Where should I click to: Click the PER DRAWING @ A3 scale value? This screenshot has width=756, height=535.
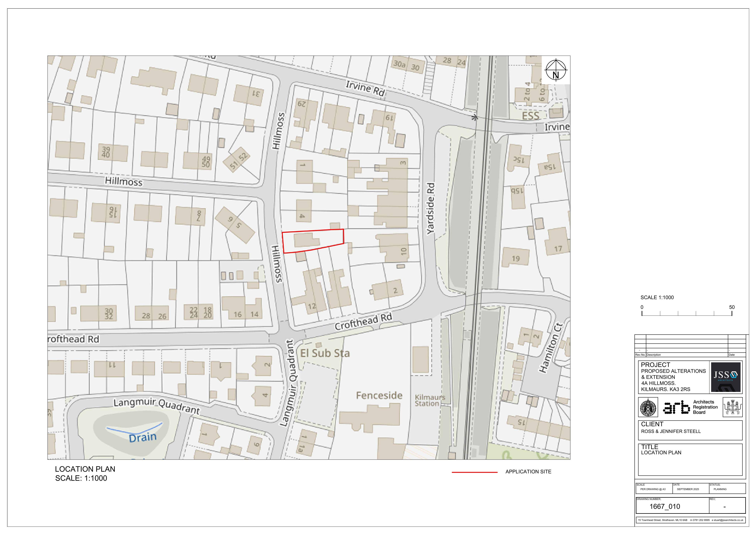tap(653, 489)
